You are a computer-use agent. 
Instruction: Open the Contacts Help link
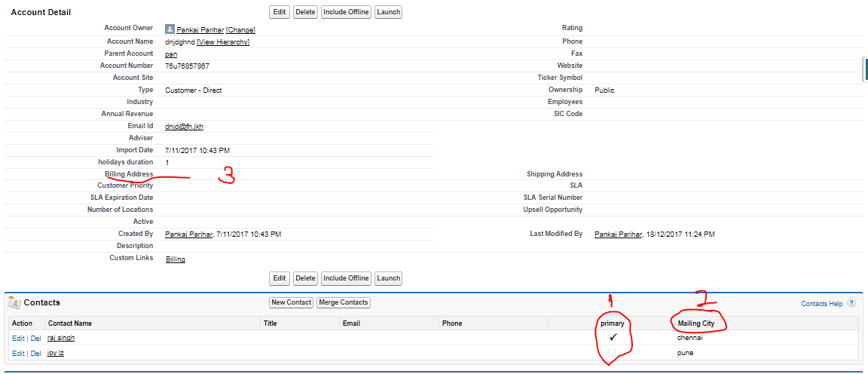coord(821,304)
